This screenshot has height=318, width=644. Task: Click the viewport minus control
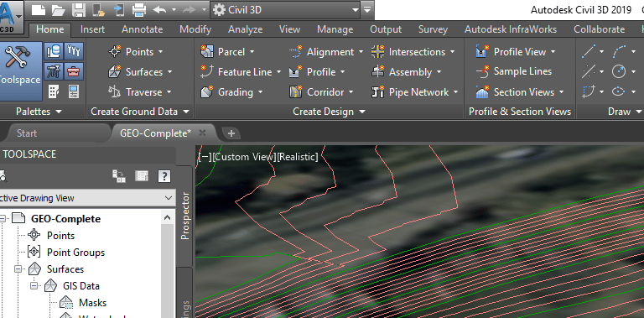pos(205,157)
